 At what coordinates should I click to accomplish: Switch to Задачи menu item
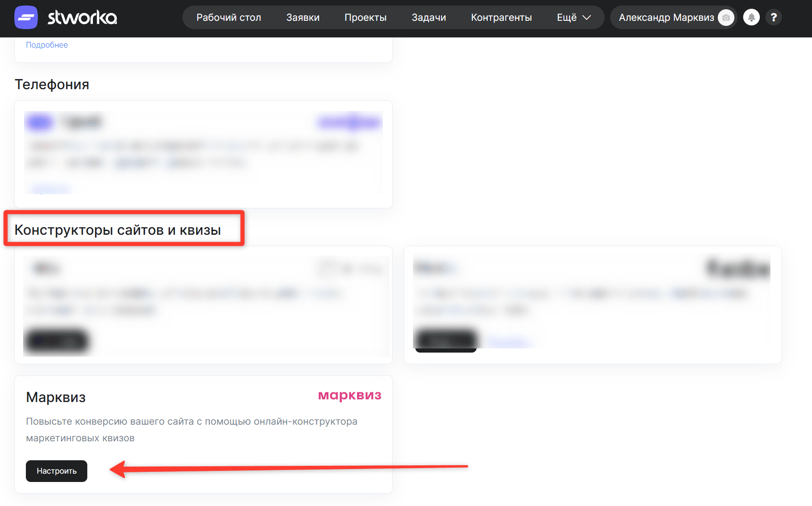click(429, 18)
